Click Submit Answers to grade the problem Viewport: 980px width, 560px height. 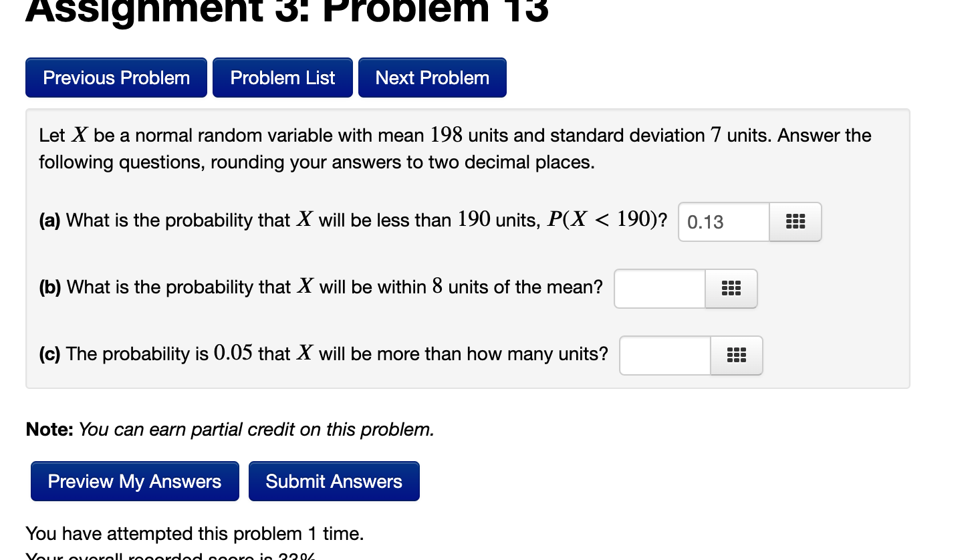334,481
